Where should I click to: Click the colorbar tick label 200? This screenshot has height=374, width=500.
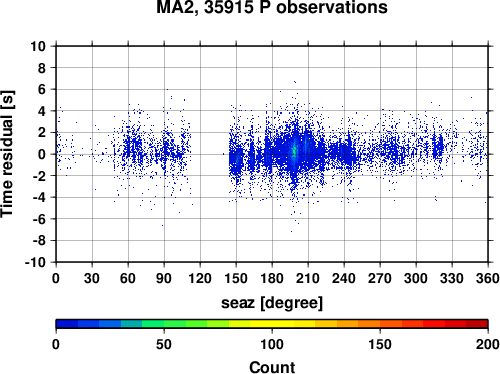[x=488, y=344]
